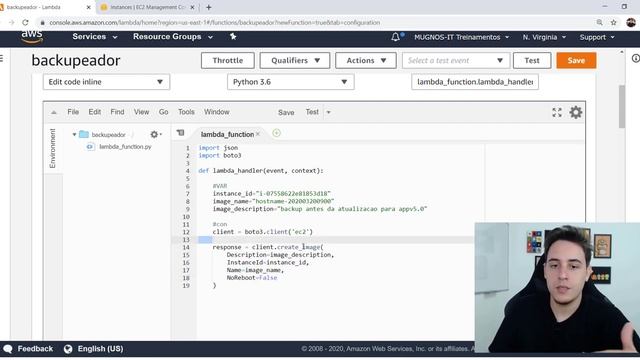
Task: Click the Throttle button
Action: (228, 60)
